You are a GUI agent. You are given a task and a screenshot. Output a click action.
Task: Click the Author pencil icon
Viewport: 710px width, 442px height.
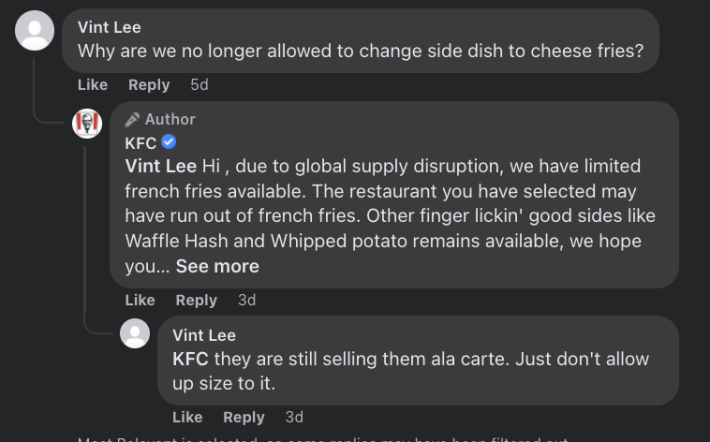pos(132,119)
